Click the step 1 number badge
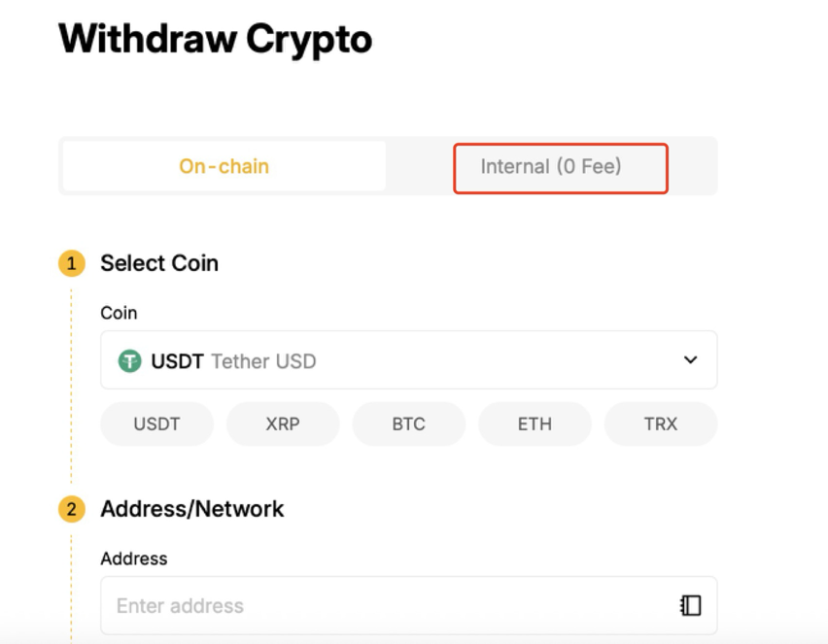The height and width of the screenshot is (644, 828). pyautogui.click(x=72, y=263)
